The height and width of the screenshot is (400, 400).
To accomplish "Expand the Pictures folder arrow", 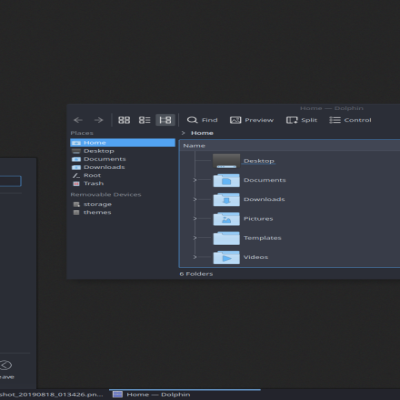I will coord(195,219).
